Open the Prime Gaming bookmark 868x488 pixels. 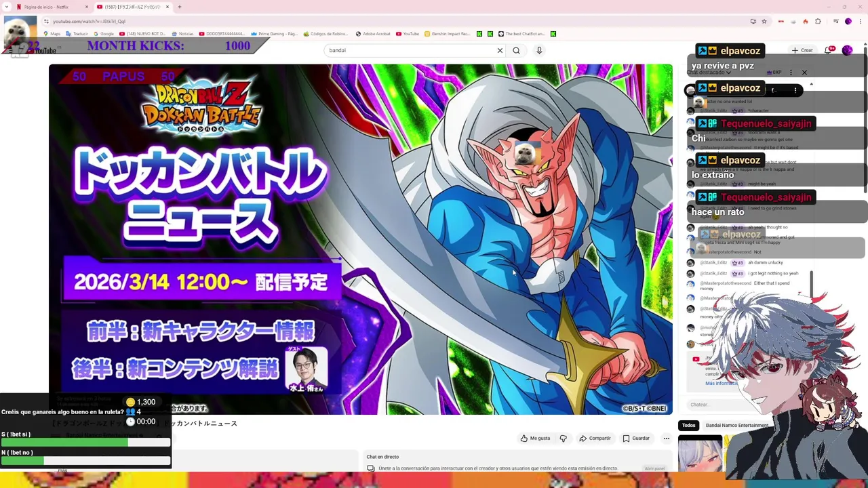[x=274, y=34]
